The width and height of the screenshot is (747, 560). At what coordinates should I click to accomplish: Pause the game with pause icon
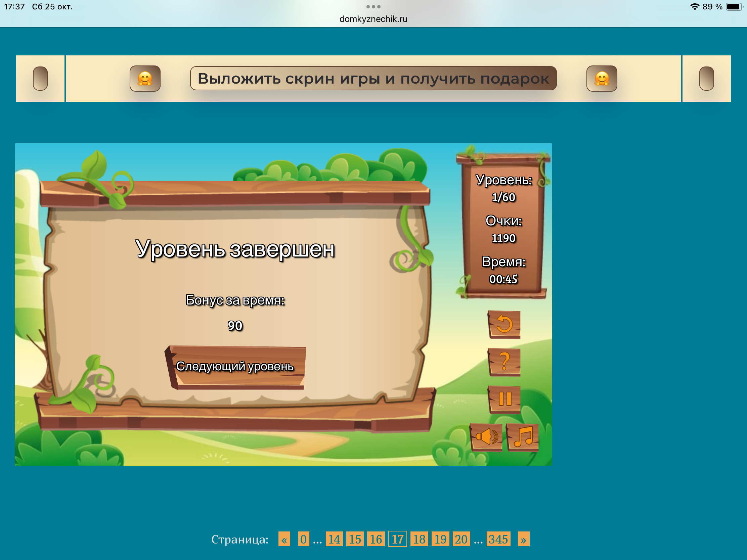pyautogui.click(x=505, y=399)
